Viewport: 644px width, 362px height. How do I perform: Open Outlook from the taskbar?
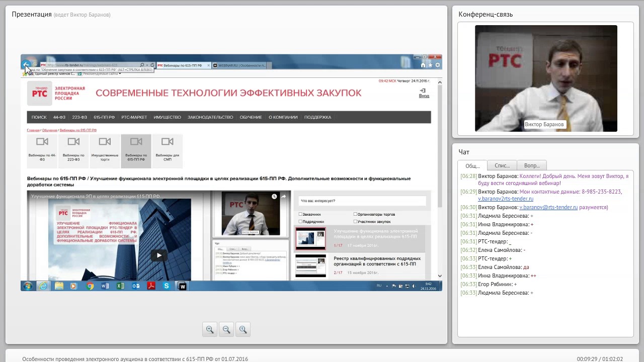pyautogui.click(x=136, y=286)
